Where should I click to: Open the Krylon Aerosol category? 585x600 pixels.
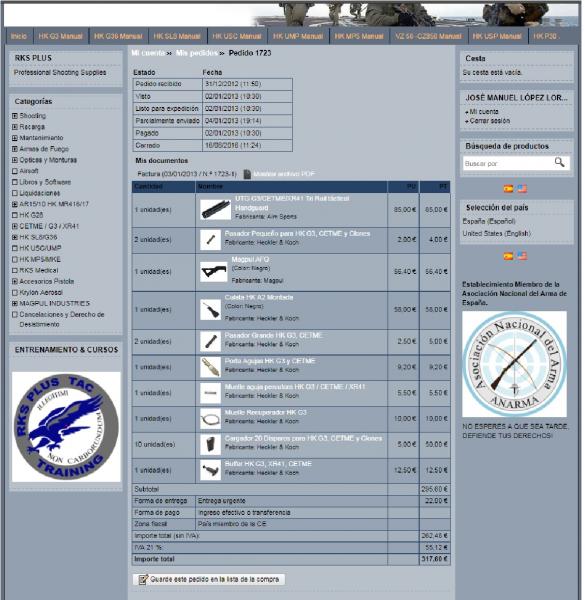coord(41,292)
